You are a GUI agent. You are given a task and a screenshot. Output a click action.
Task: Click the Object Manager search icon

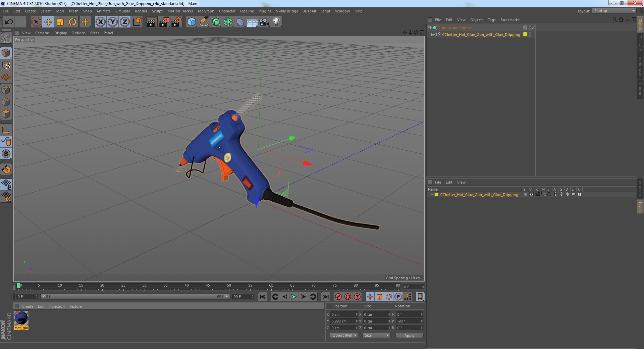click(615, 20)
